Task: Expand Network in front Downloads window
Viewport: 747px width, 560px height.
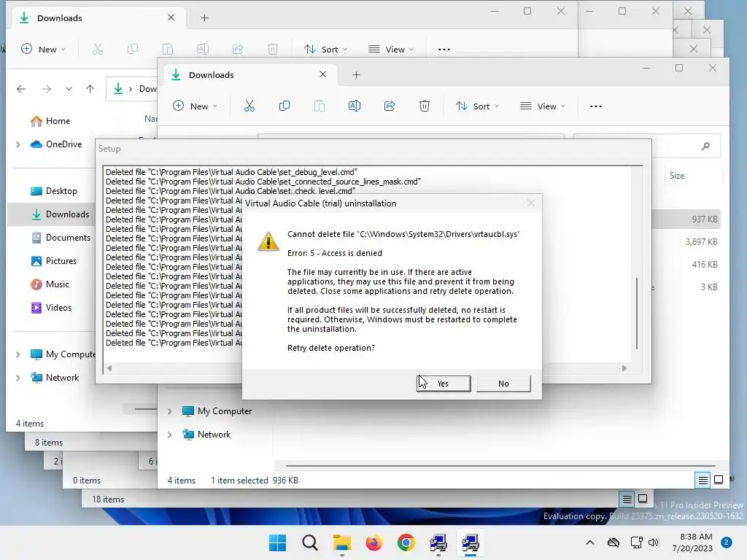Action: pyautogui.click(x=169, y=435)
